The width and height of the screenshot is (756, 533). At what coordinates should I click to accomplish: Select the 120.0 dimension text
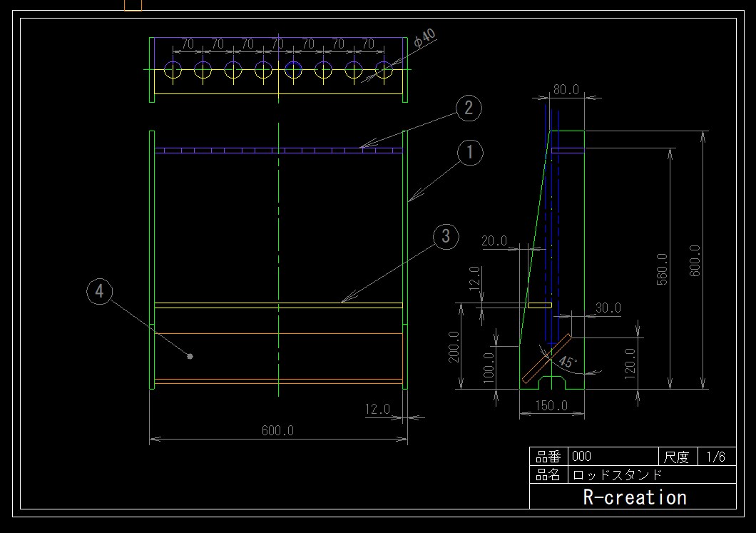click(x=630, y=364)
